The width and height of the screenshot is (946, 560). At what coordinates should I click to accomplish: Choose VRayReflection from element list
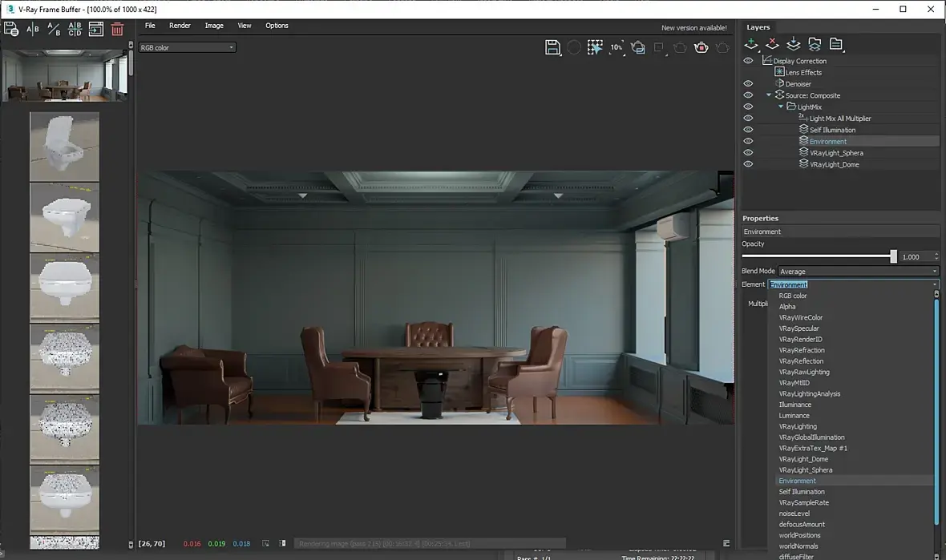(x=801, y=361)
